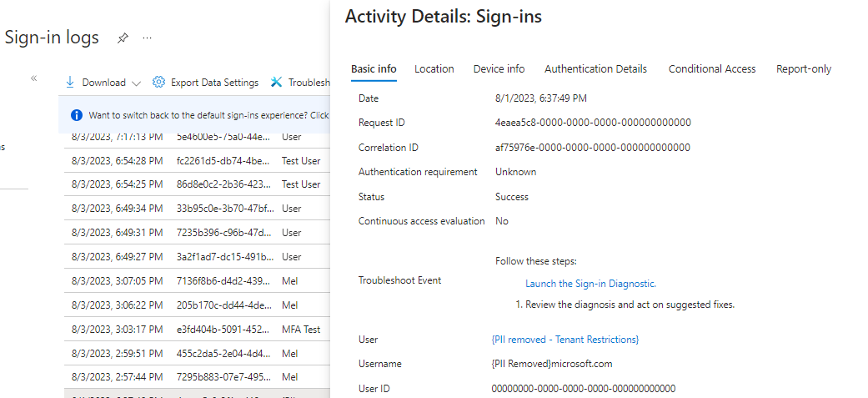Open the Device info tab
Screen dimensions: 868x398
499,69
